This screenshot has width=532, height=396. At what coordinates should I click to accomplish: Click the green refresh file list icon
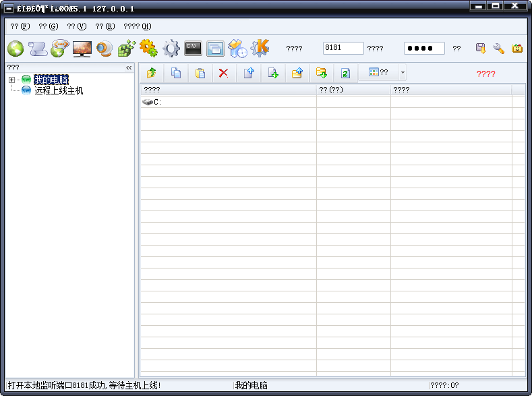point(345,73)
